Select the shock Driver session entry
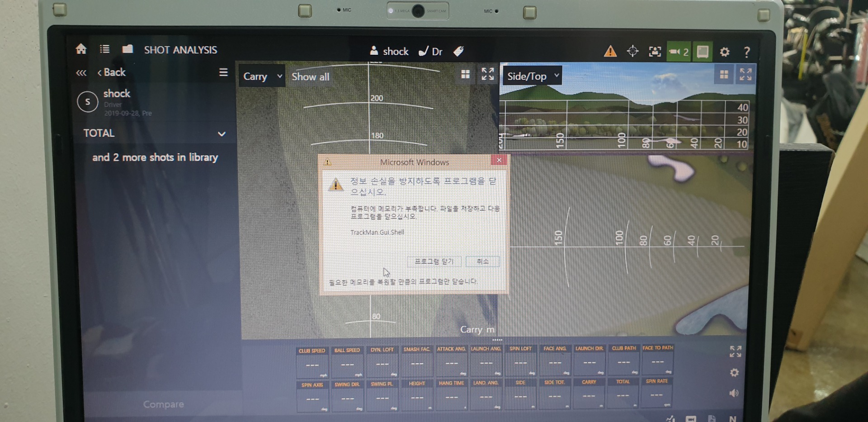Screen dimensions: 868x422 [x=118, y=102]
